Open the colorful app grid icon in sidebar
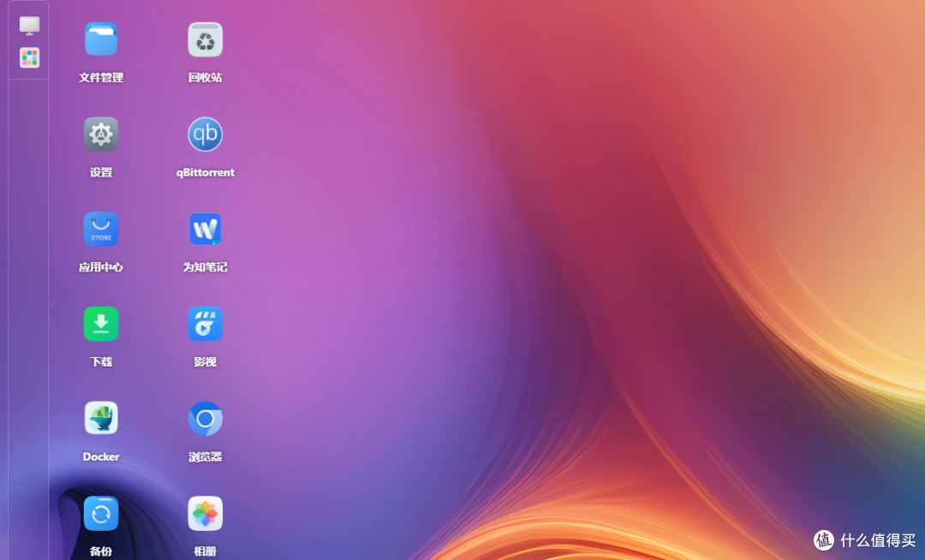Screen dimensions: 925x560 (x=29, y=57)
